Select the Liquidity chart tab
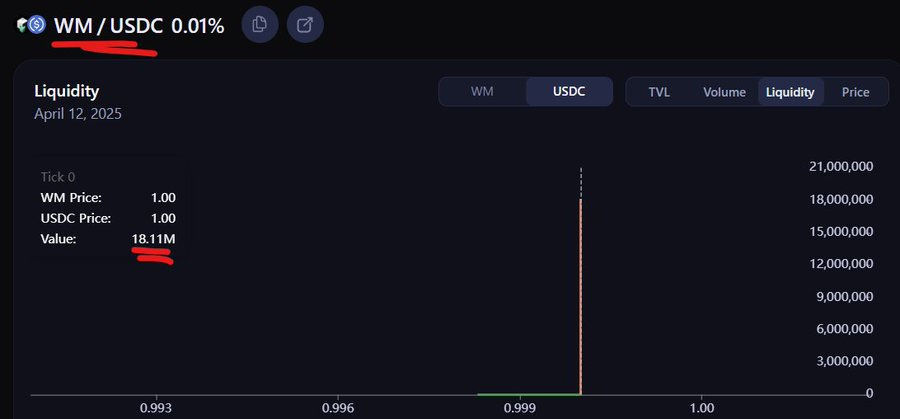Image resolution: width=900 pixels, height=419 pixels. tap(790, 92)
